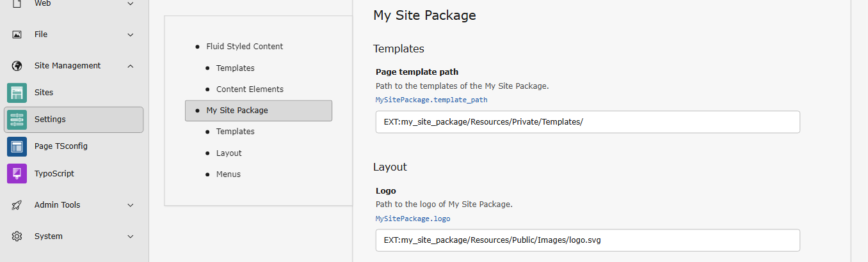
Task: Select Settings in the module menu
Action: 74,119
